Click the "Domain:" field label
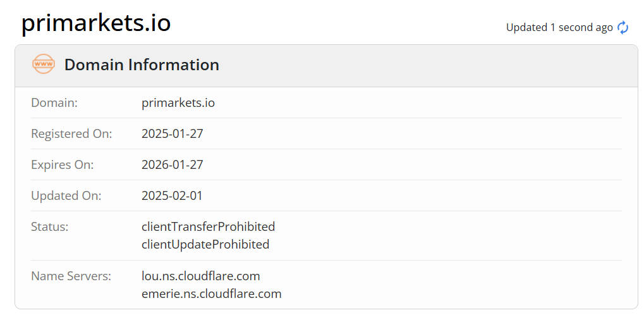 pos(54,102)
